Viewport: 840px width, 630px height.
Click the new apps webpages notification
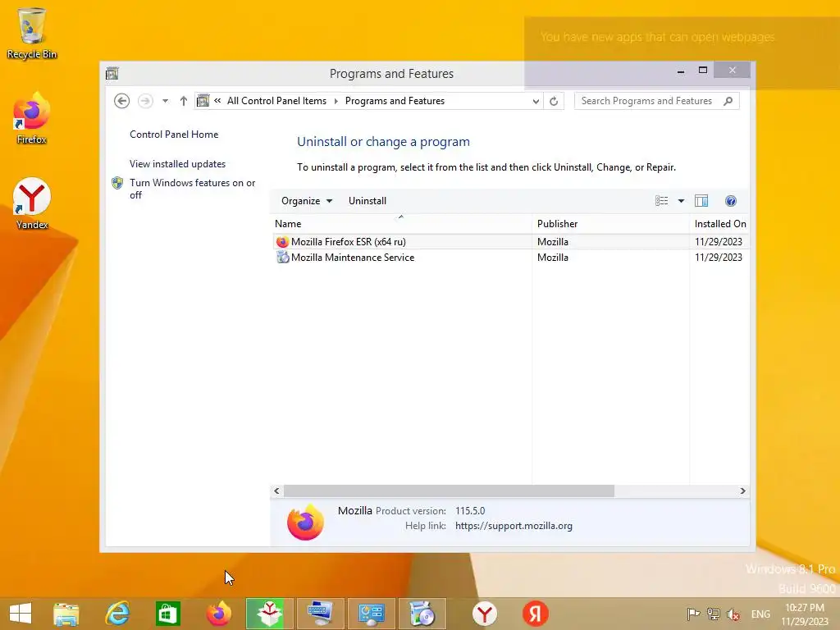682,52
